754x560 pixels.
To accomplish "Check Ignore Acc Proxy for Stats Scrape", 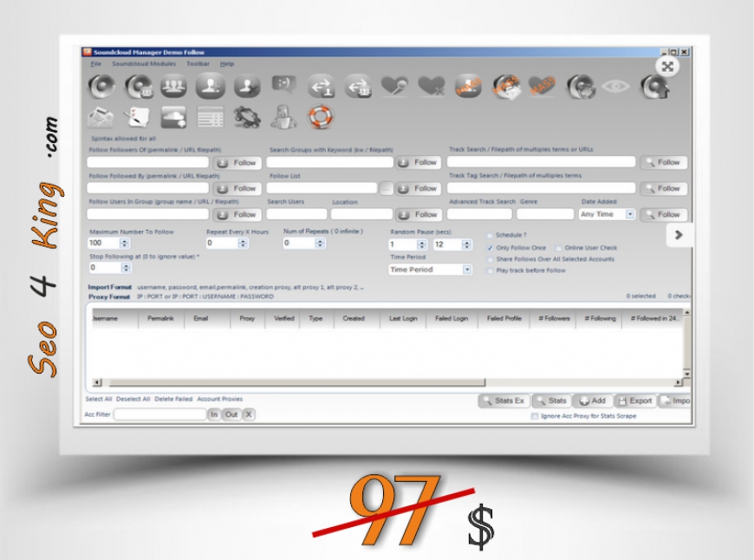I will 534,416.
